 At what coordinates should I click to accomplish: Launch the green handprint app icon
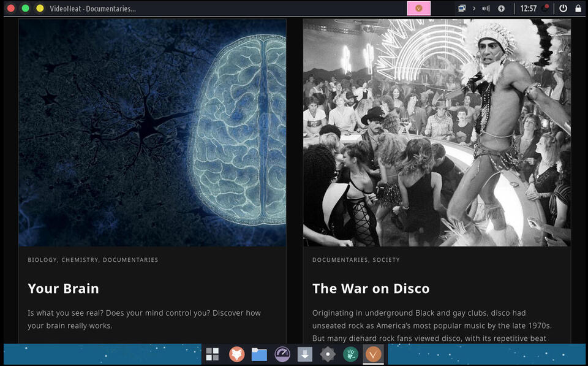coord(350,354)
